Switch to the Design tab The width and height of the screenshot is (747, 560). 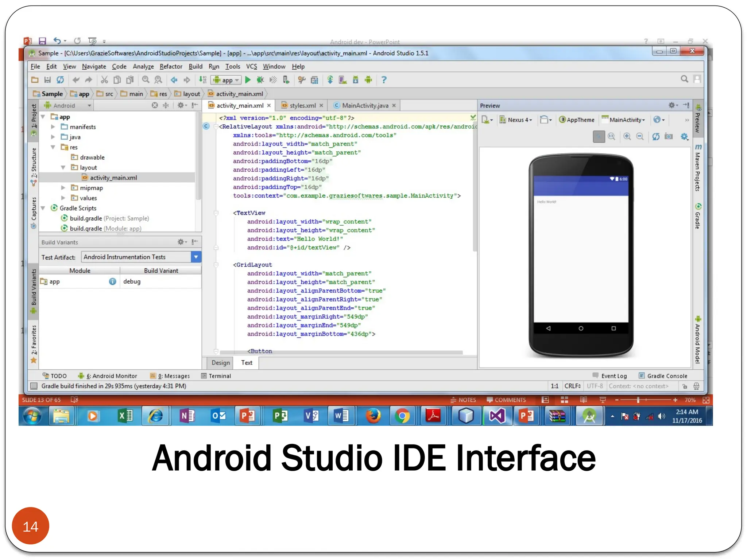pyautogui.click(x=221, y=362)
